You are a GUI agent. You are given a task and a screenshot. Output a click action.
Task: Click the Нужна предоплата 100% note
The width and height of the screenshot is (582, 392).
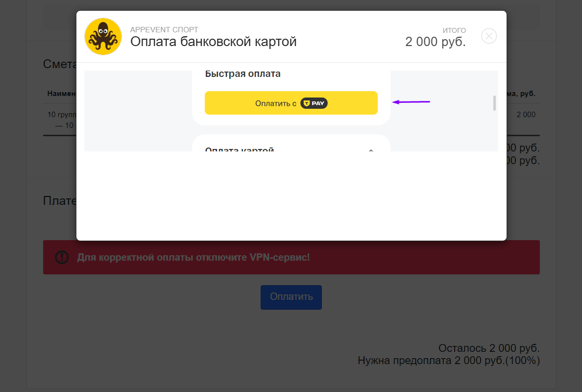[x=449, y=361]
